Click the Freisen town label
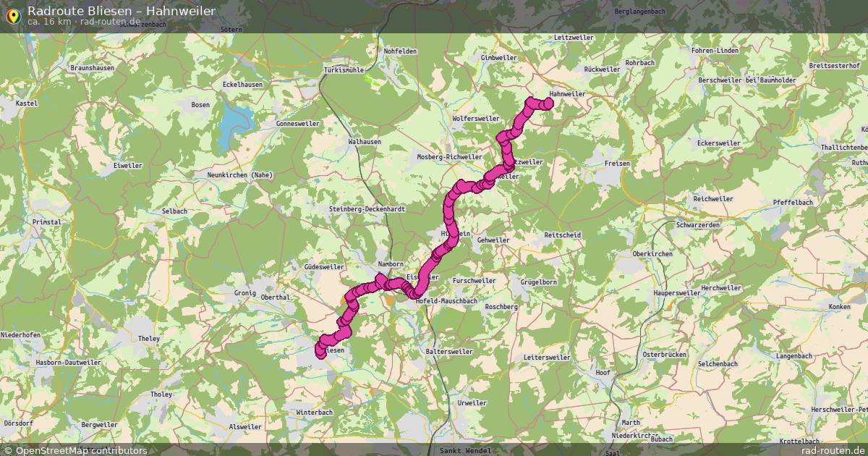Viewport: 868px width, 456px height. click(617, 164)
